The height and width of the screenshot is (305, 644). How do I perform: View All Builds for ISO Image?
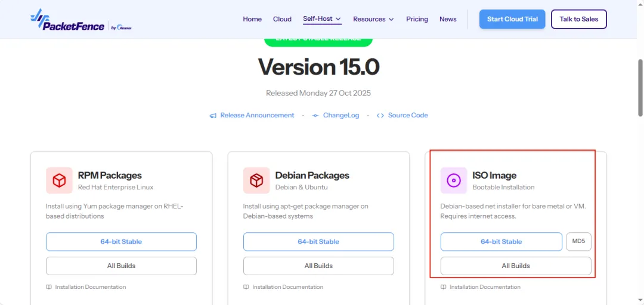pos(516,266)
